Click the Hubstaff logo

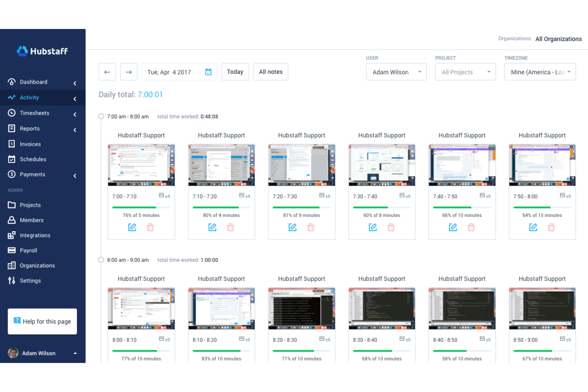point(42,51)
